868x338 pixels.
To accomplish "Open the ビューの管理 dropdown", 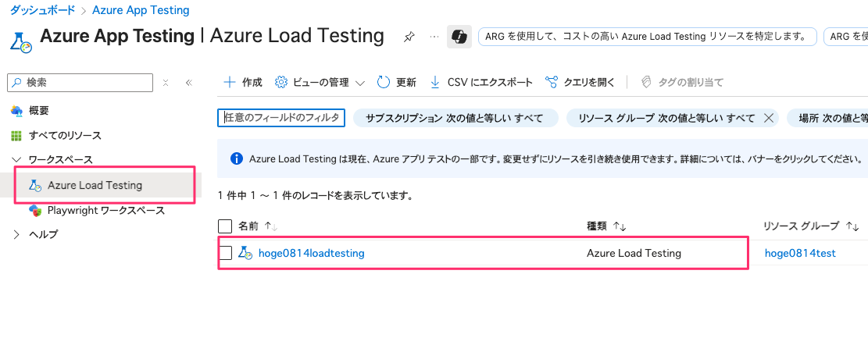I will pyautogui.click(x=320, y=83).
